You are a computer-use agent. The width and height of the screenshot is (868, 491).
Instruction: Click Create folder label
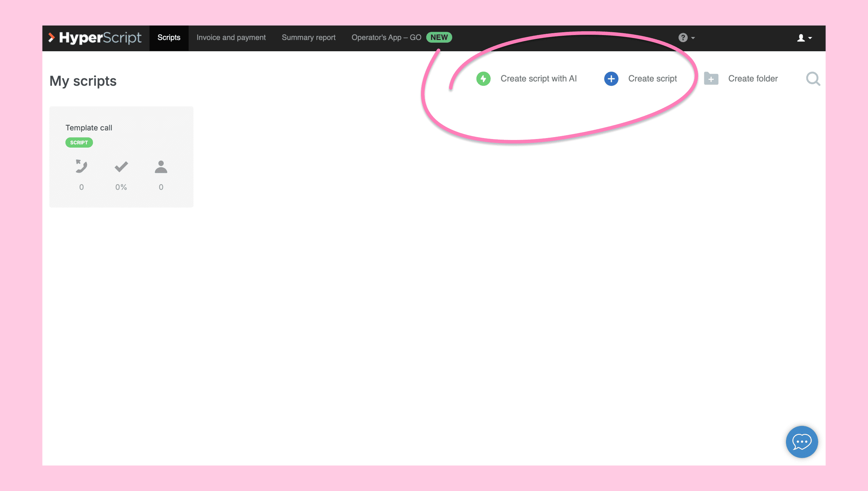[752, 79]
